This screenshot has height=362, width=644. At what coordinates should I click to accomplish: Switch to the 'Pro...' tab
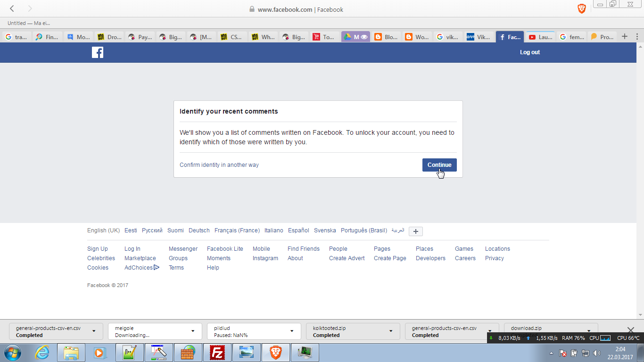pyautogui.click(x=602, y=37)
